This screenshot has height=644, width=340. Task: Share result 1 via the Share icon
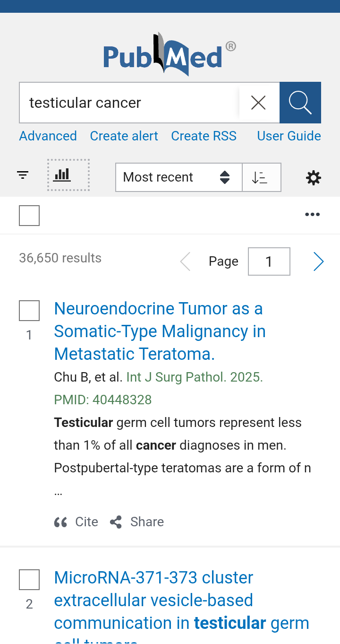click(x=116, y=522)
